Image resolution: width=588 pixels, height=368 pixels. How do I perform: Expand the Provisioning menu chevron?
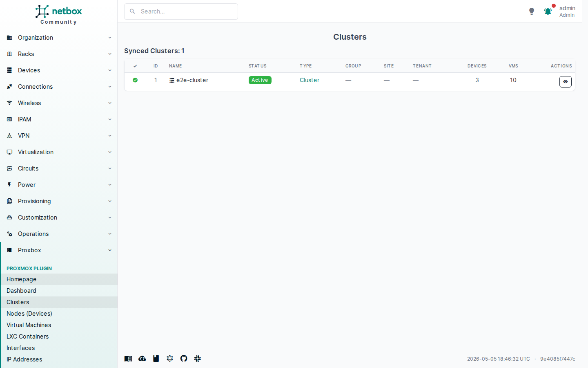pos(110,201)
